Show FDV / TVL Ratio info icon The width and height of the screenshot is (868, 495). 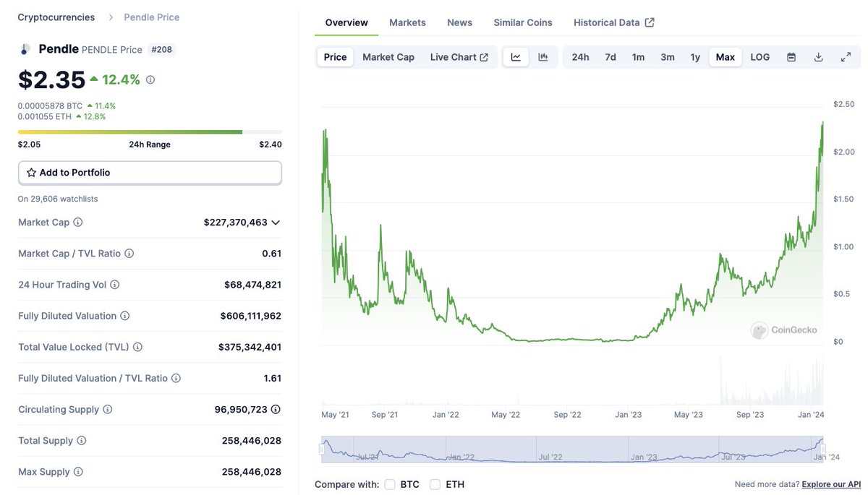[x=176, y=378]
